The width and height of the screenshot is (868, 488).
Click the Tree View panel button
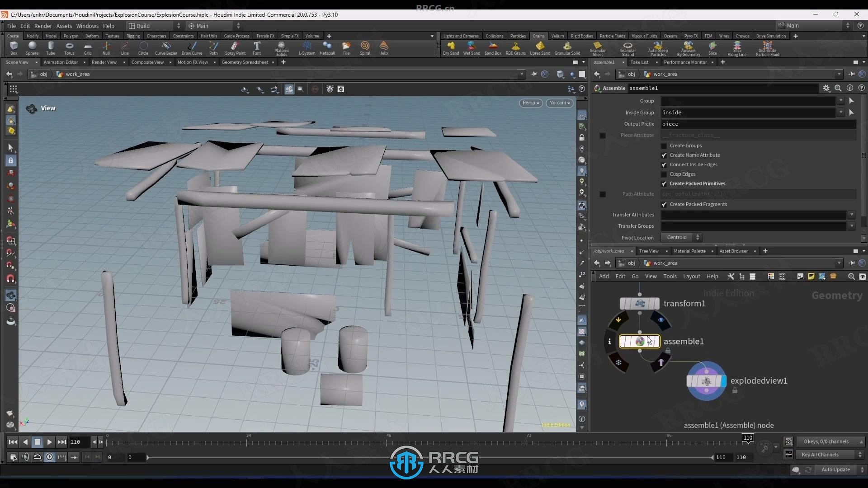point(649,251)
